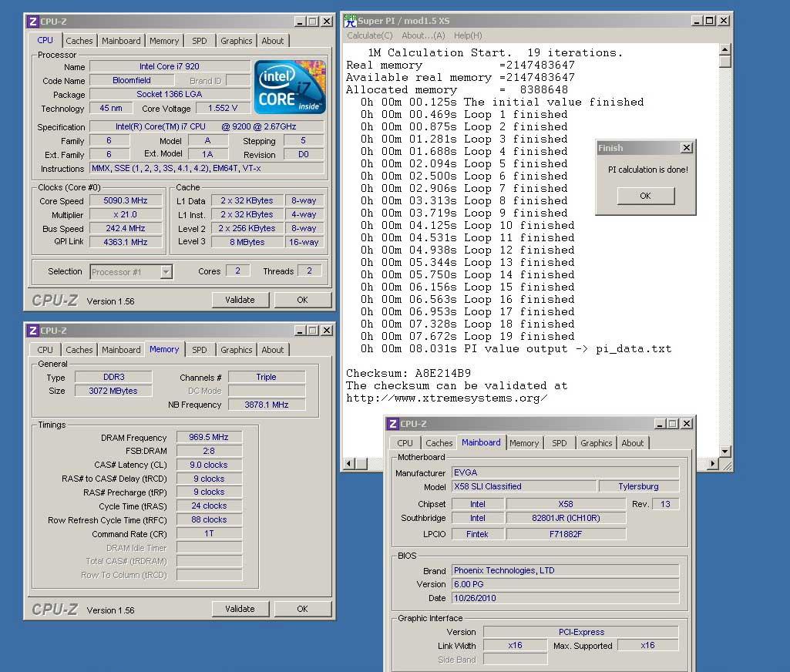Click Validate in the Memory tab window
This screenshot has height=672, width=790.
click(240, 609)
